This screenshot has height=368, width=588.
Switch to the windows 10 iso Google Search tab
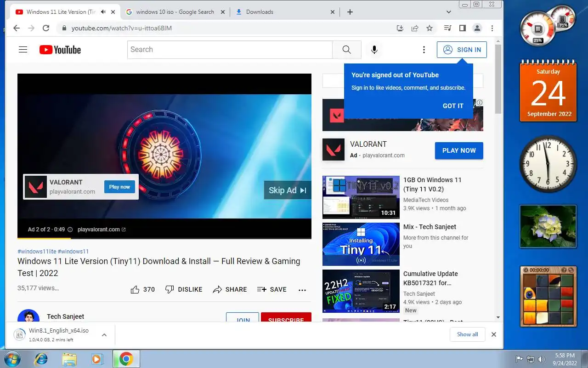tap(175, 12)
